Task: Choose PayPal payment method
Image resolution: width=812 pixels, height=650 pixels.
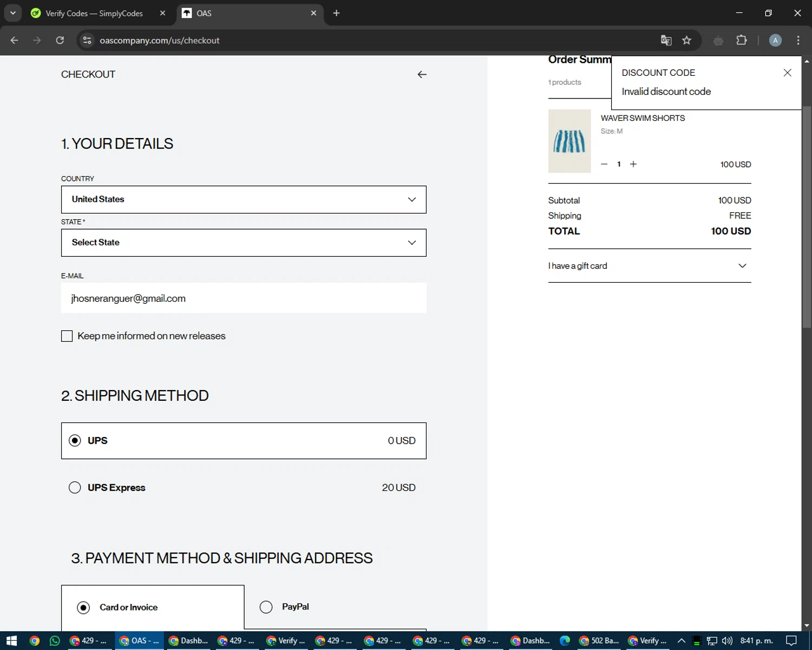Action: tap(266, 607)
